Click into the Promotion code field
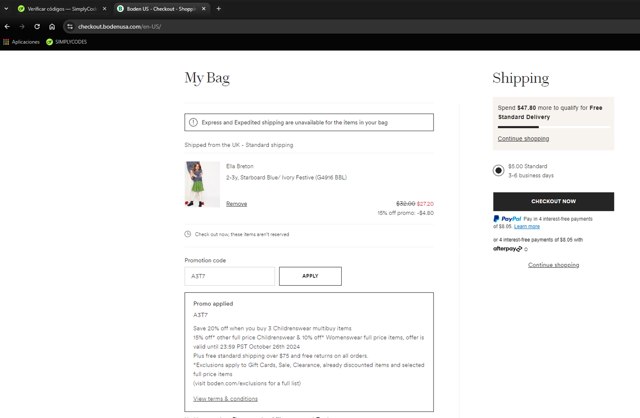This screenshot has width=640, height=418. point(229,276)
